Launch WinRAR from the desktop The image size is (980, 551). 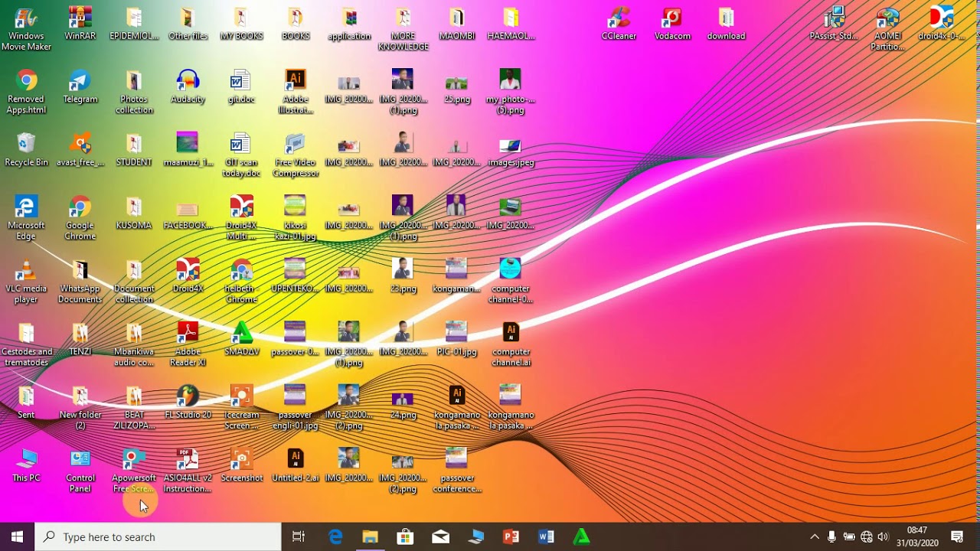click(x=80, y=24)
